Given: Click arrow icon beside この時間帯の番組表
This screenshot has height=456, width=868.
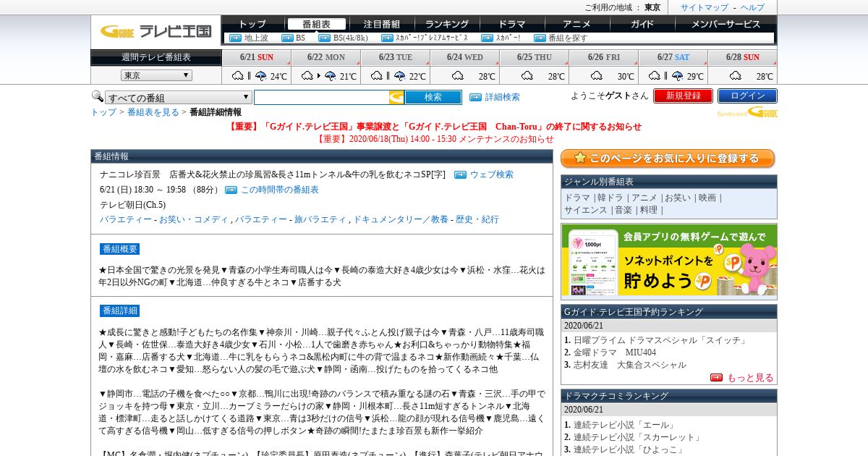Looking at the screenshot, I should (231, 190).
